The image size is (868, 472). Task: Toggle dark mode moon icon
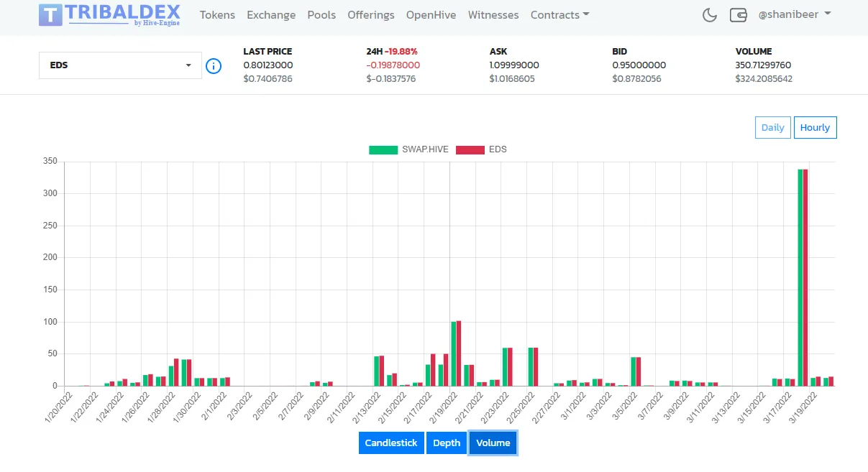click(x=710, y=15)
